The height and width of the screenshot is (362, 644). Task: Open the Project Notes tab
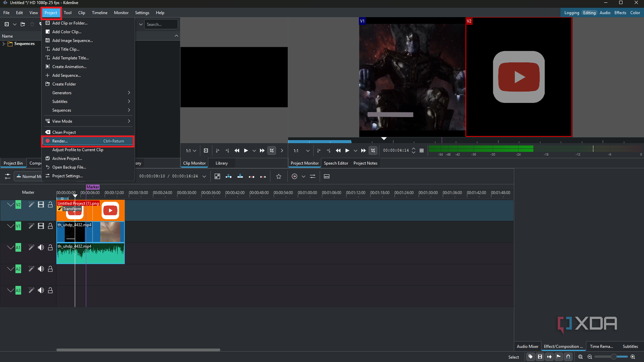point(365,163)
